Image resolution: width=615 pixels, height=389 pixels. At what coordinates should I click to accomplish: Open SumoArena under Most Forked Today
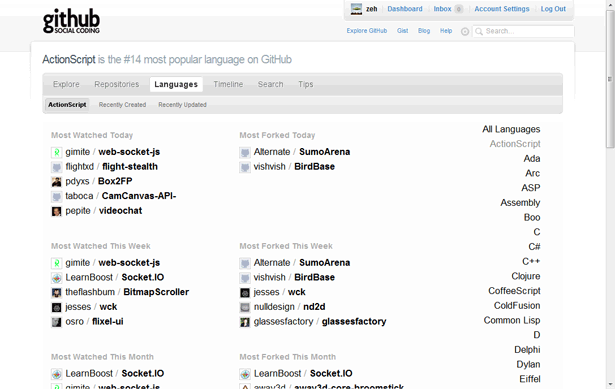324,152
